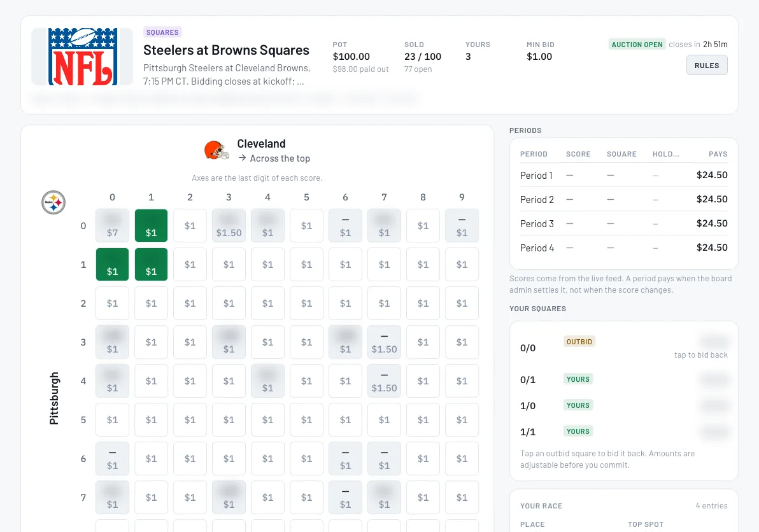The height and width of the screenshot is (532, 759).
Task: Choose the $1 square at row 0 column 9
Action: coord(462,225)
